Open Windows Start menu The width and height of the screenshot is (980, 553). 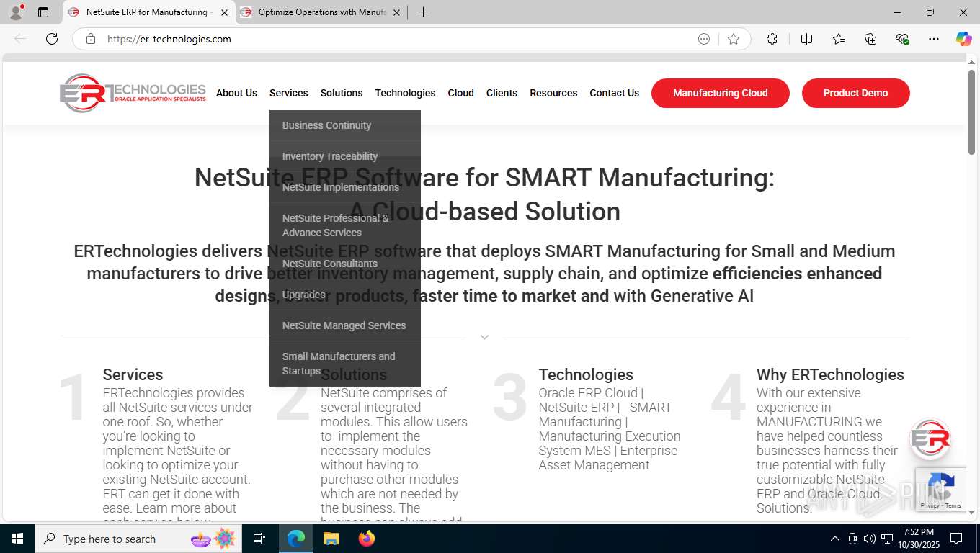(17, 539)
